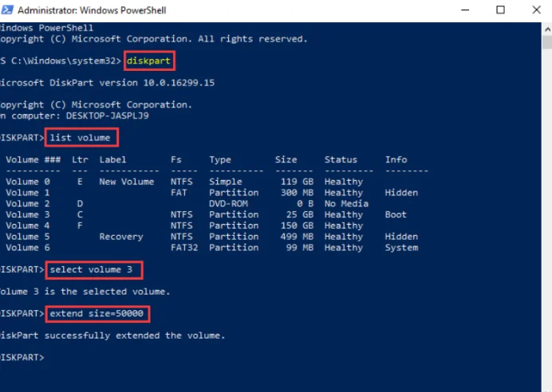The height and width of the screenshot is (392, 552).
Task: Click the '300 MB' size value
Action: coord(297,193)
